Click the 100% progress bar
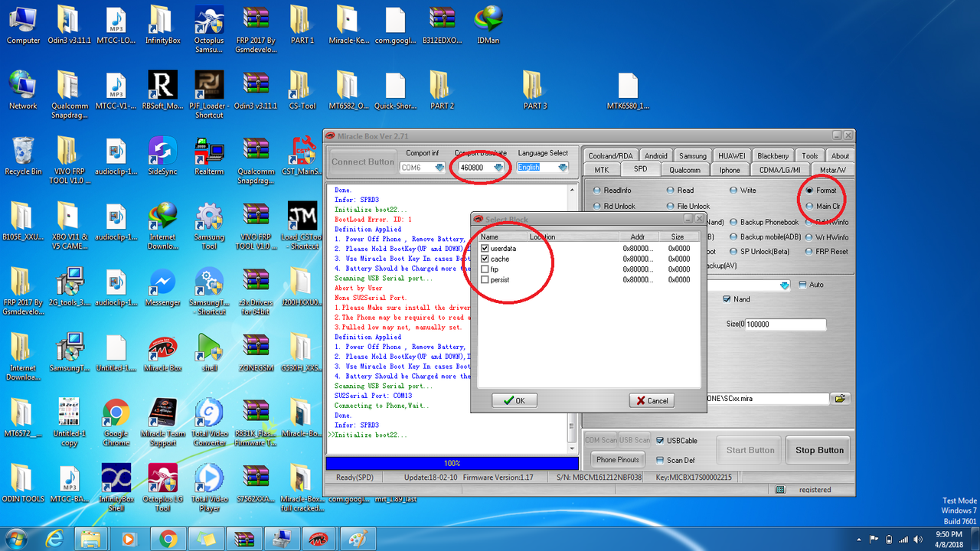 point(452,463)
